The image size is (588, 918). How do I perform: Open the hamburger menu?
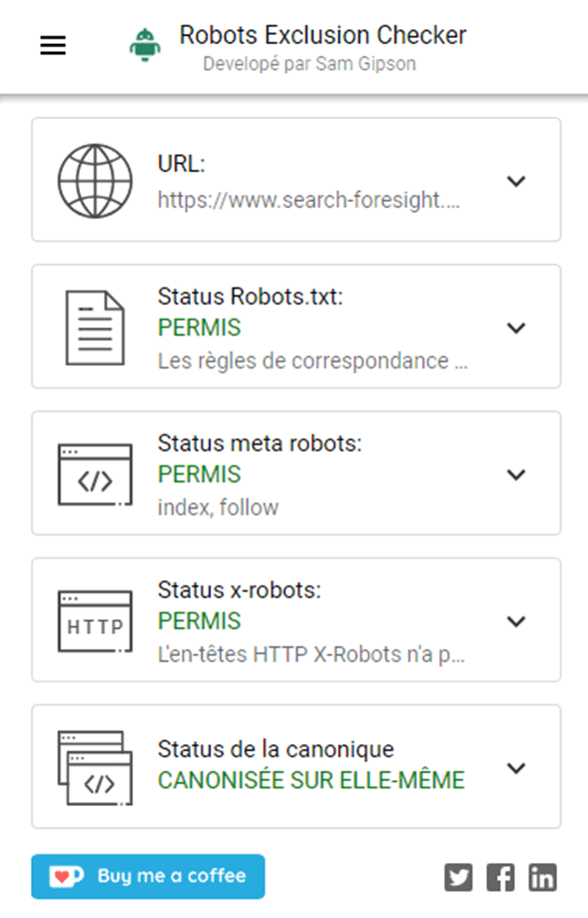[53, 45]
